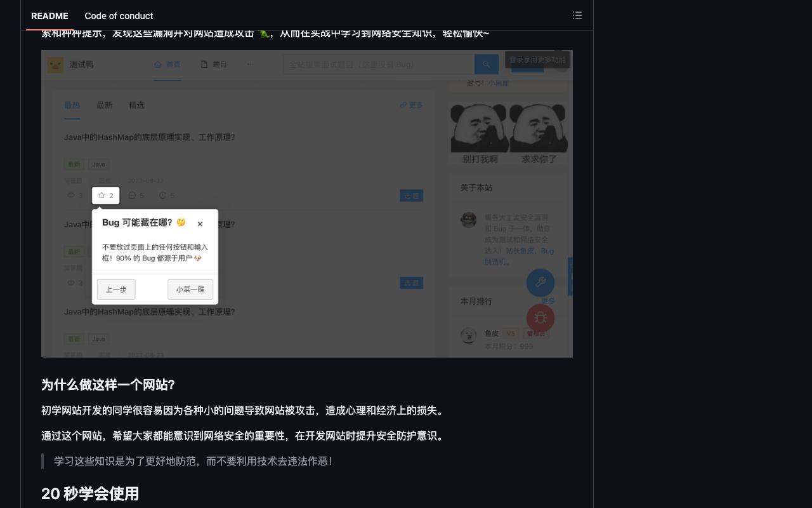The height and width of the screenshot is (508, 812).
Task: Select the 最新 tab beside 最热
Action: [104, 105]
